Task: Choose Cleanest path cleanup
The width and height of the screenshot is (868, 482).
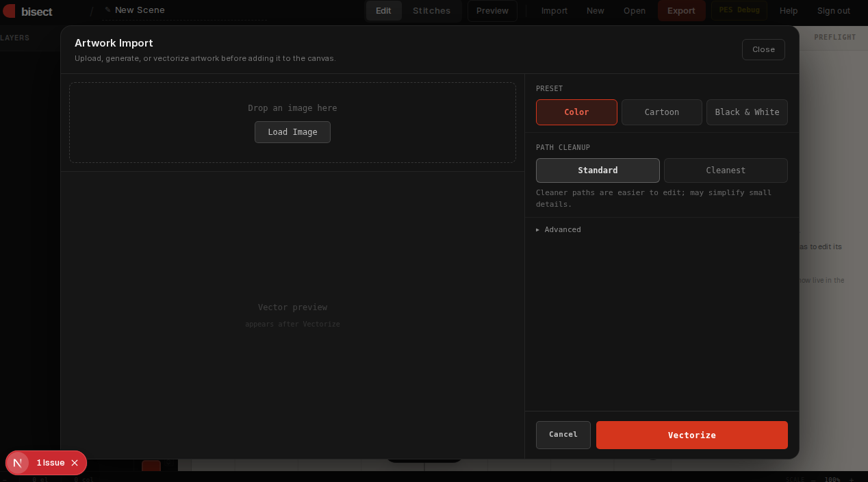Action: (726, 170)
